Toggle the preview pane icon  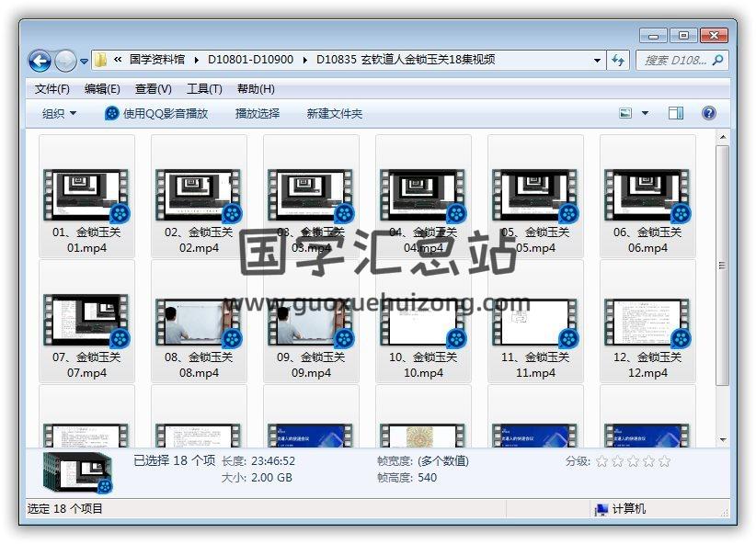point(676,113)
